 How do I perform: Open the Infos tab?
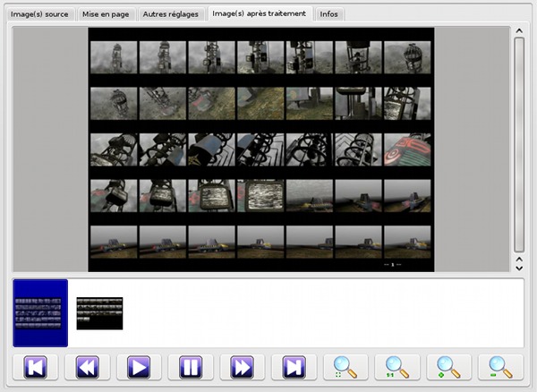(x=328, y=14)
